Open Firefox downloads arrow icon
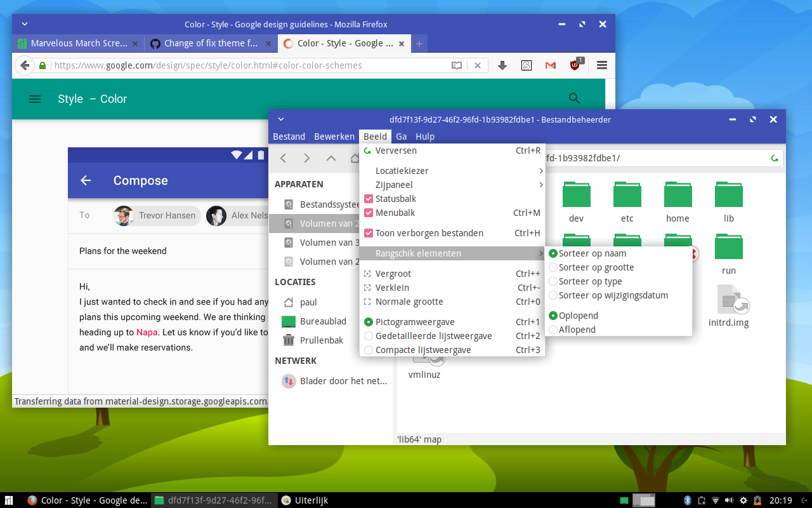Screen dimensions: 812x508 [x=502, y=65]
